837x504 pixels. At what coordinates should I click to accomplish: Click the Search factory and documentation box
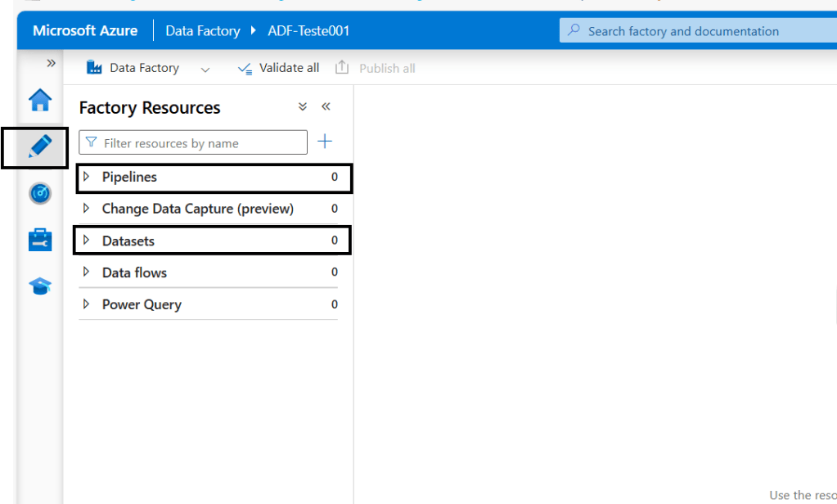695,31
